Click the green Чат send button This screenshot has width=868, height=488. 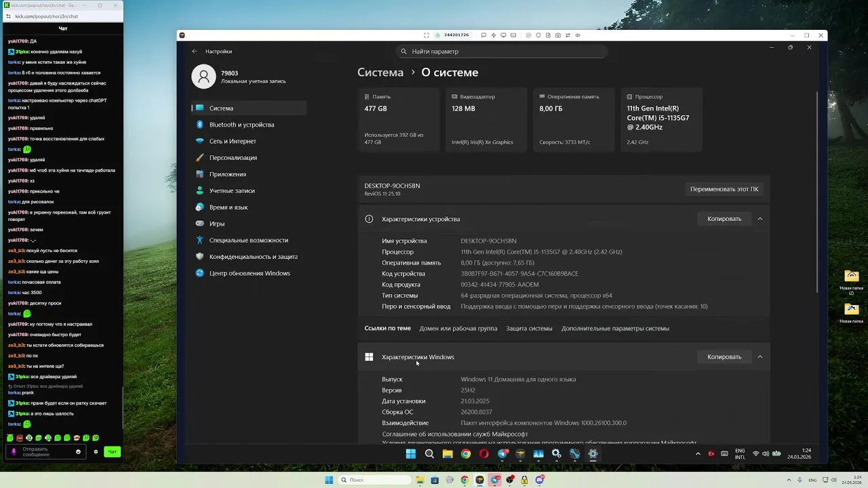[113, 451]
